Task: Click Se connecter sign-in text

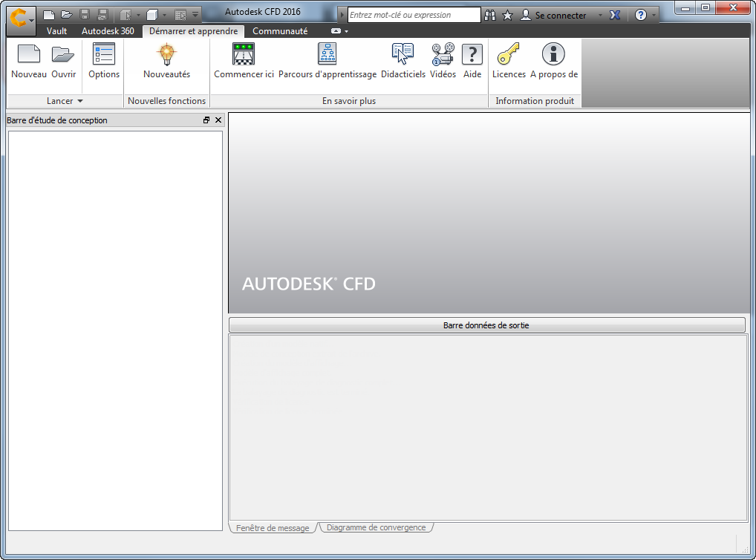Action: (560, 16)
